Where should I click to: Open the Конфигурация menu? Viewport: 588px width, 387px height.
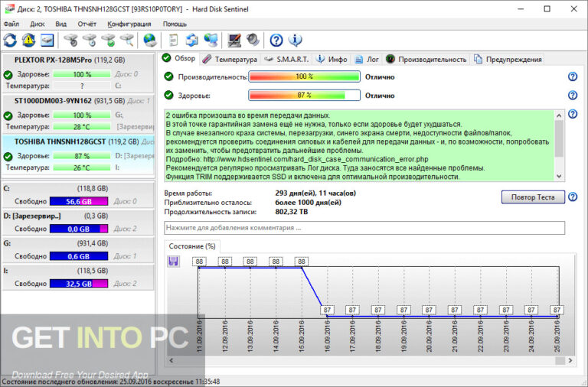[129, 24]
